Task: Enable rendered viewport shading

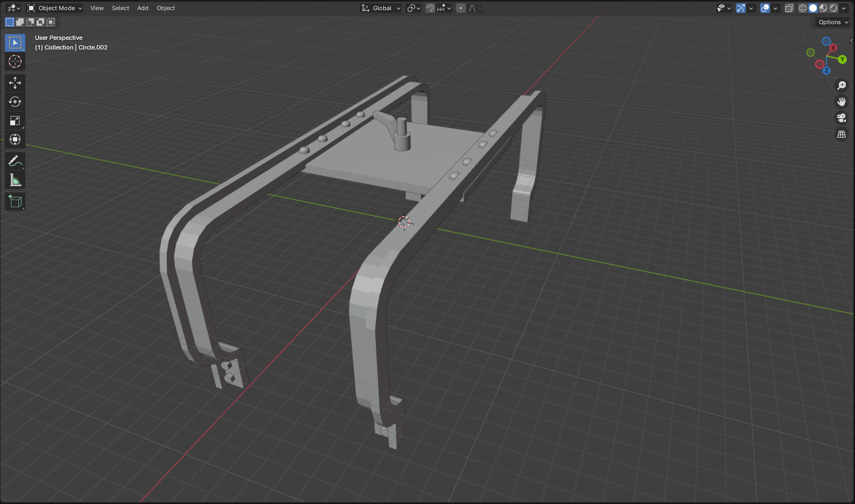Action: click(x=834, y=8)
